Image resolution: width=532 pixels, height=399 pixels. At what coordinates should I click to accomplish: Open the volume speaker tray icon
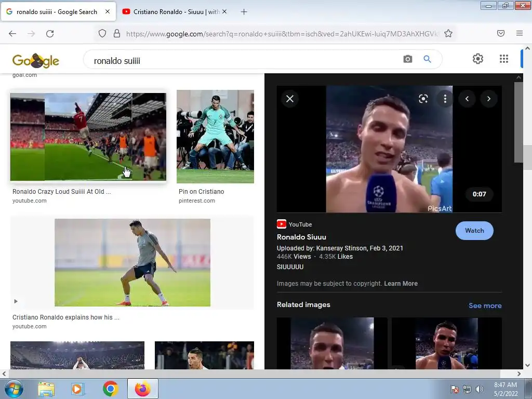pos(480,389)
